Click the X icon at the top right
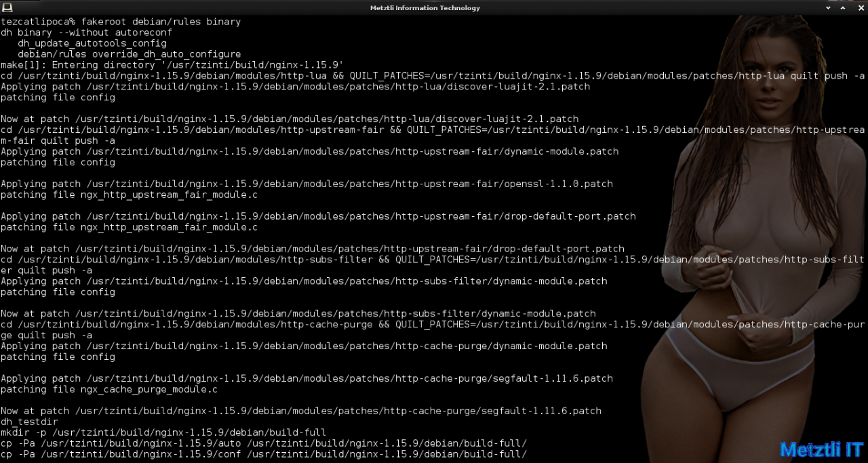 coord(860,7)
